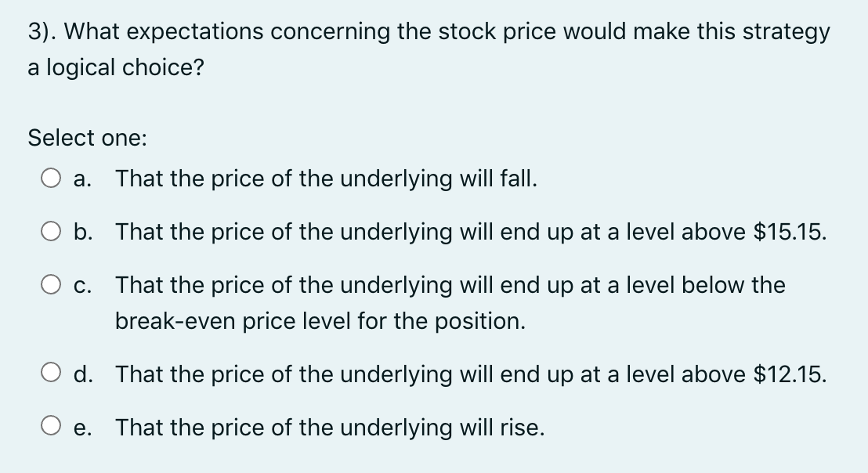Click question 3 heading text

coord(429,32)
